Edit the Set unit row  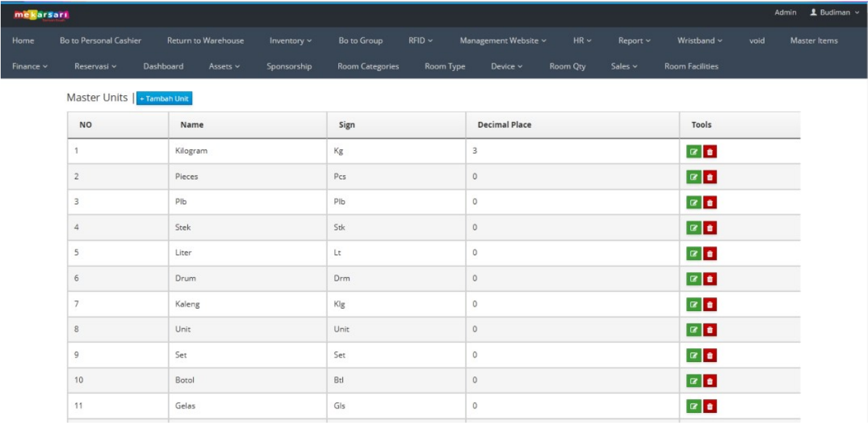click(x=694, y=355)
